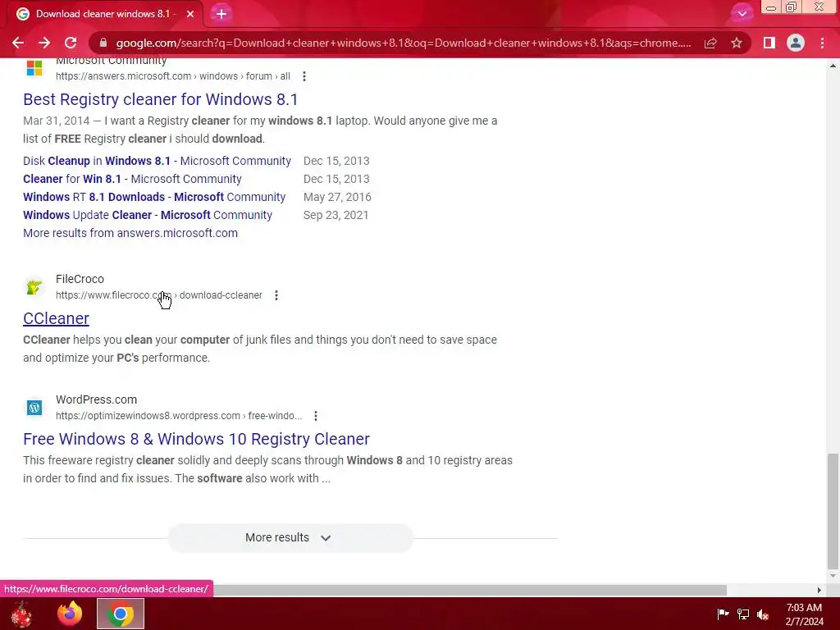
Task: Launch Firefox from the taskbar
Action: pyautogui.click(x=70, y=614)
